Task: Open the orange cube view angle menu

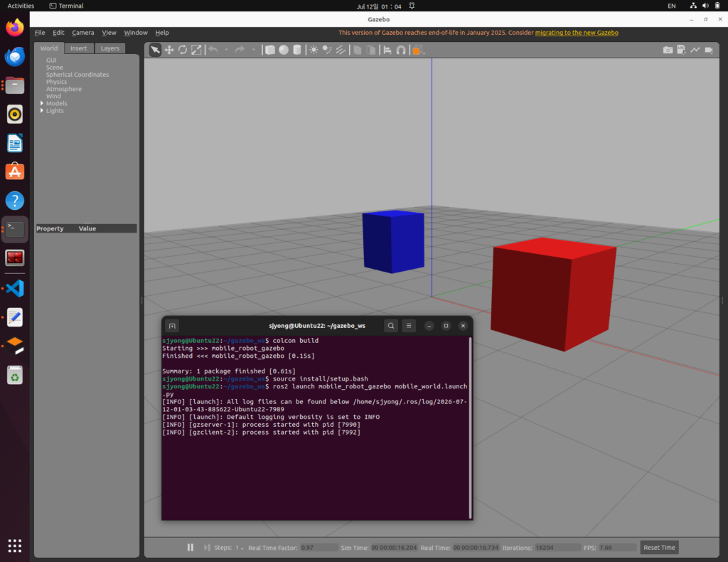Action: [x=418, y=51]
